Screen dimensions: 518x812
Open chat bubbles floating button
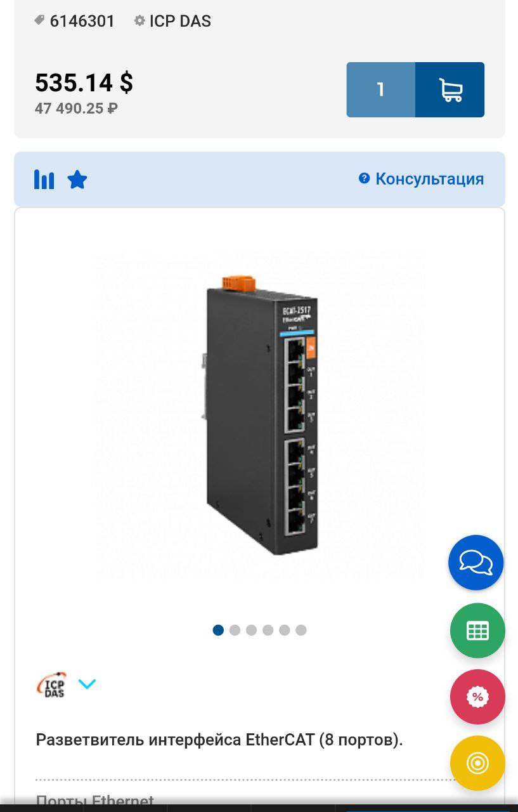tap(476, 563)
